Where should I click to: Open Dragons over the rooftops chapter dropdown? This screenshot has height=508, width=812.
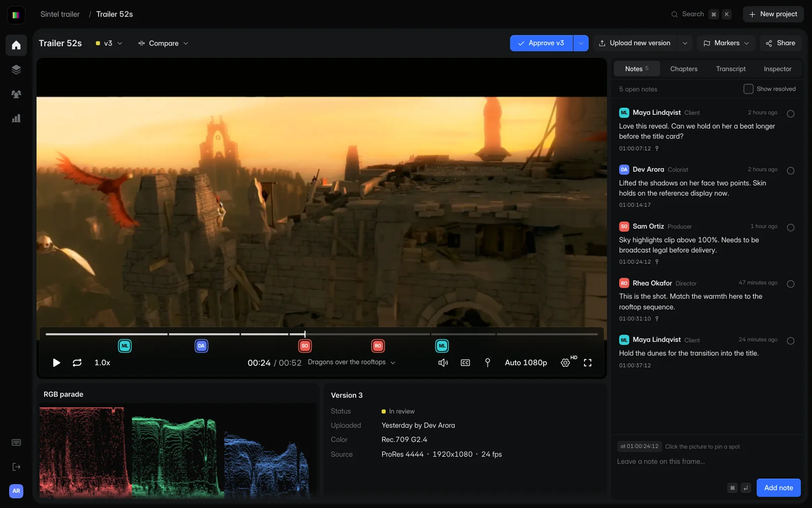click(352, 362)
